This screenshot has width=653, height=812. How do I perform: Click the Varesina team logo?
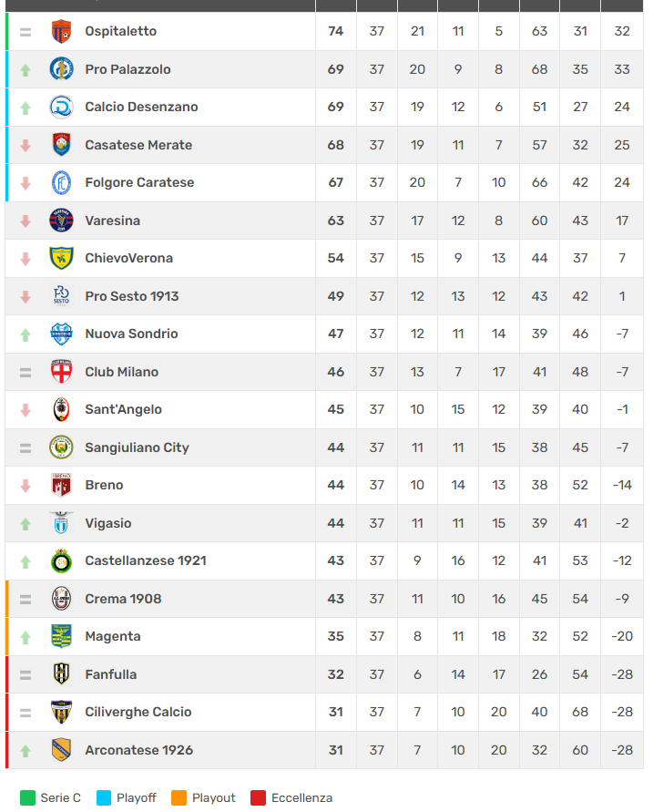[61, 221]
